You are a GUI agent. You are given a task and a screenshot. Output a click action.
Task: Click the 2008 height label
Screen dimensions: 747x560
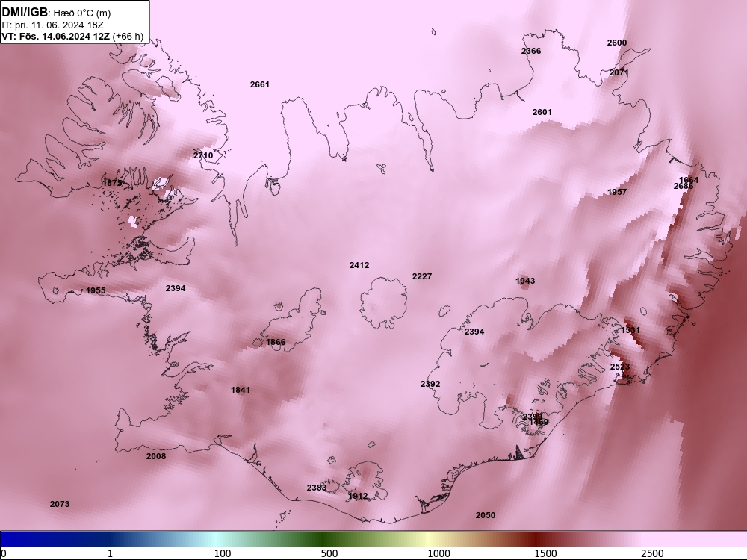coord(156,457)
